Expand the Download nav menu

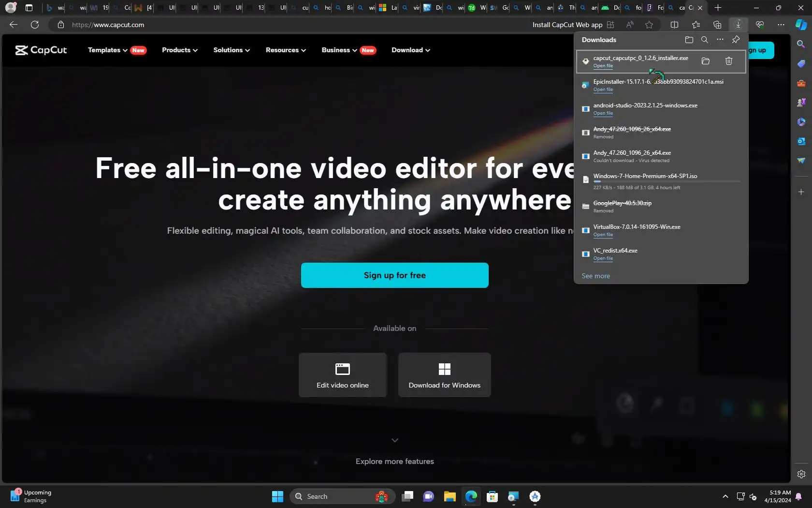tap(411, 50)
